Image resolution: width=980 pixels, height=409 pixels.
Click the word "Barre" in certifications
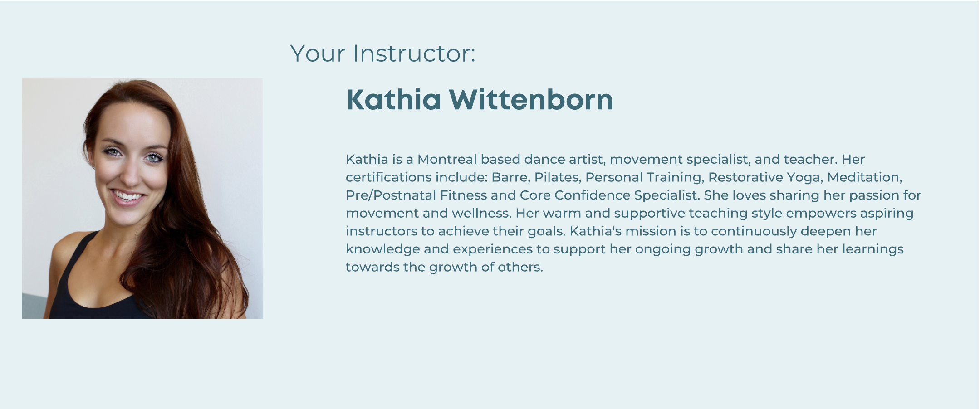(x=509, y=177)
